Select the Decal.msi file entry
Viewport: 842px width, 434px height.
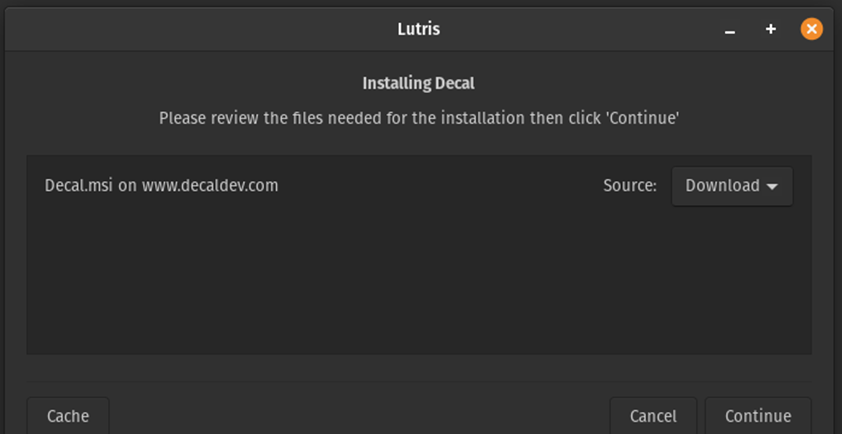point(80,186)
